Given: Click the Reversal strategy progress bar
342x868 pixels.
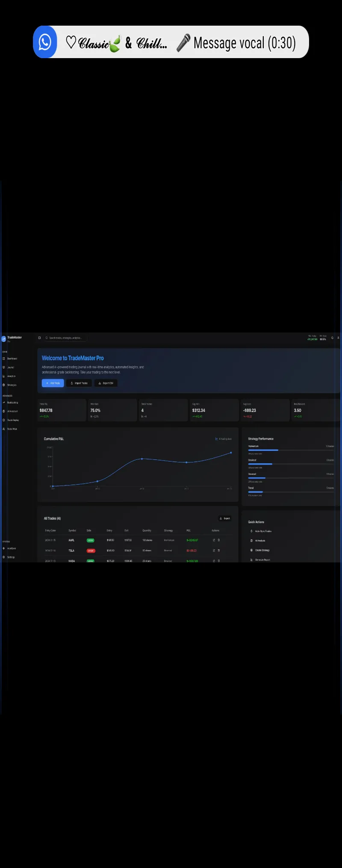Looking at the screenshot, I should pyautogui.click(x=291, y=478).
